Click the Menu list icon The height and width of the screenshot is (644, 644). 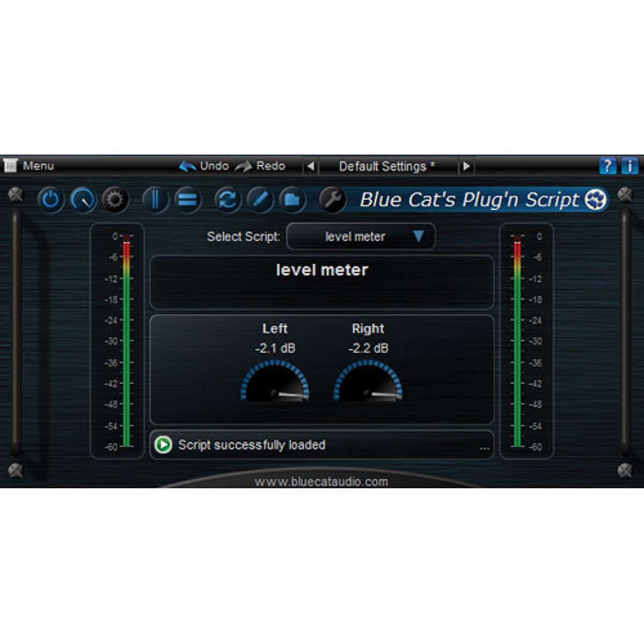point(10,165)
